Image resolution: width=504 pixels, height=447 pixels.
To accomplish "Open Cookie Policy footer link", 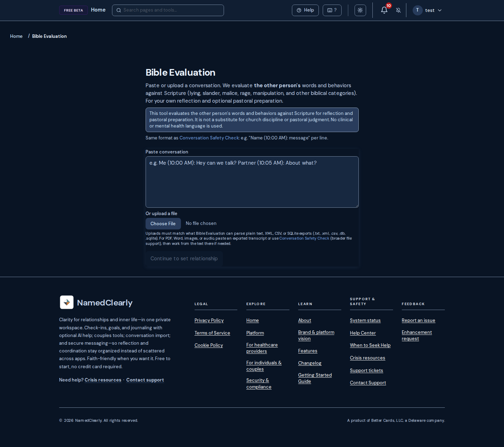I will click(209, 345).
